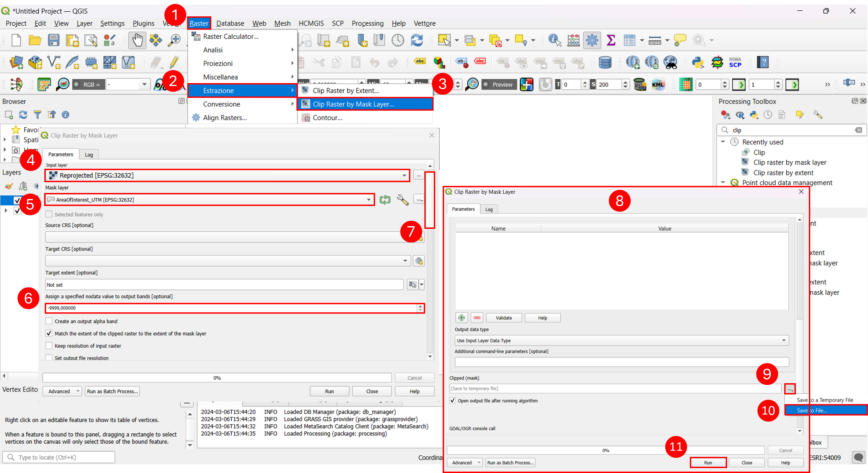Open the Input layer Reprojected dropdown
The width and height of the screenshot is (868, 473).
pyautogui.click(x=227, y=175)
